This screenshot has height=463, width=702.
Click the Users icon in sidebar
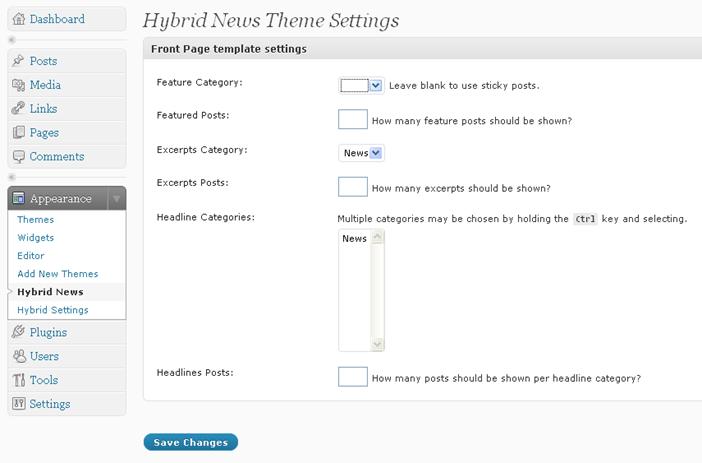(19, 356)
